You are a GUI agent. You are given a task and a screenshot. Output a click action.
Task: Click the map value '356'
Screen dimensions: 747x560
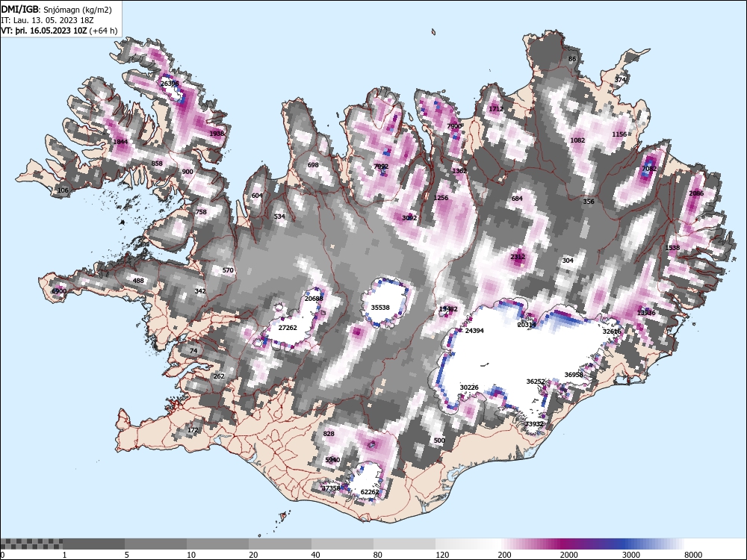(x=589, y=202)
